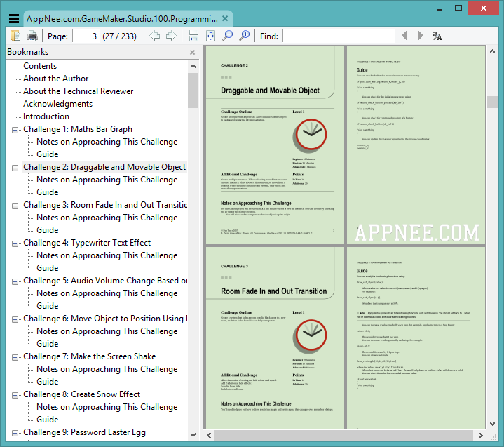
Task: Select Challenge 2: Draggable and Movable Object
Action: (104, 167)
